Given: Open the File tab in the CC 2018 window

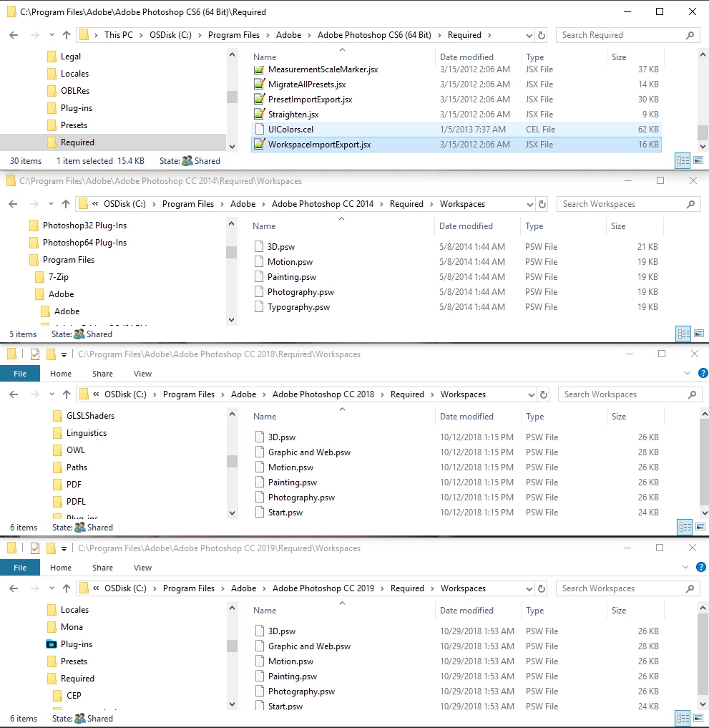Looking at the screenshot, I should 20,373.
